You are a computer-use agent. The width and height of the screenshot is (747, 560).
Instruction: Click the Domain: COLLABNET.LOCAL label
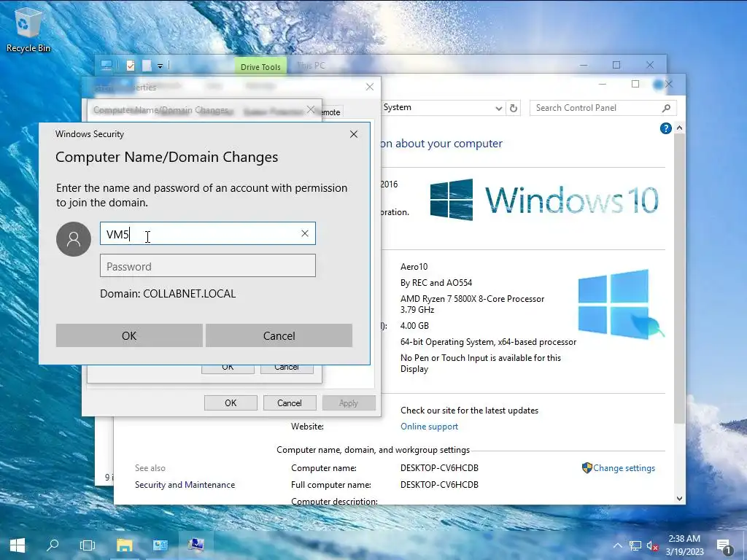(x=168, y=293)
